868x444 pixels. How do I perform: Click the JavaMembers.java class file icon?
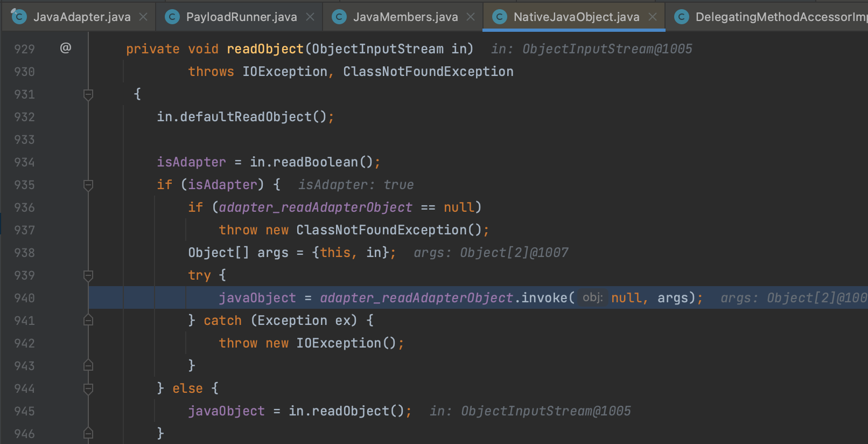click(x=339, y=17)
